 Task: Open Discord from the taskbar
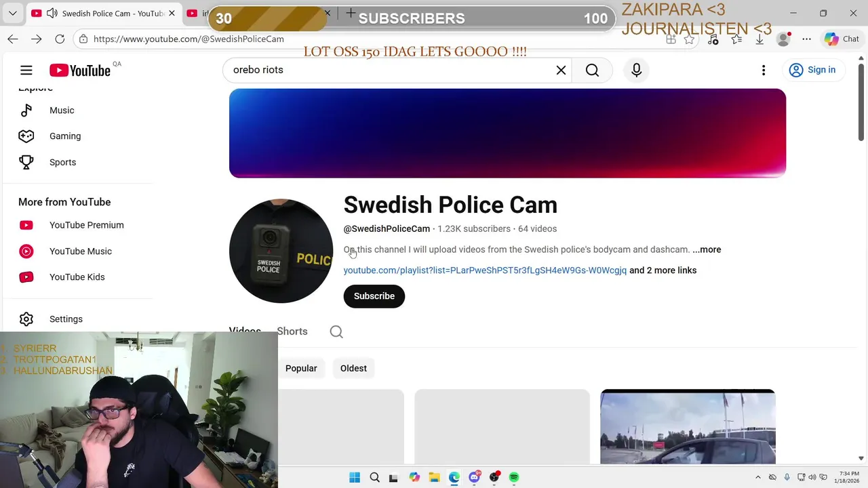474,477
